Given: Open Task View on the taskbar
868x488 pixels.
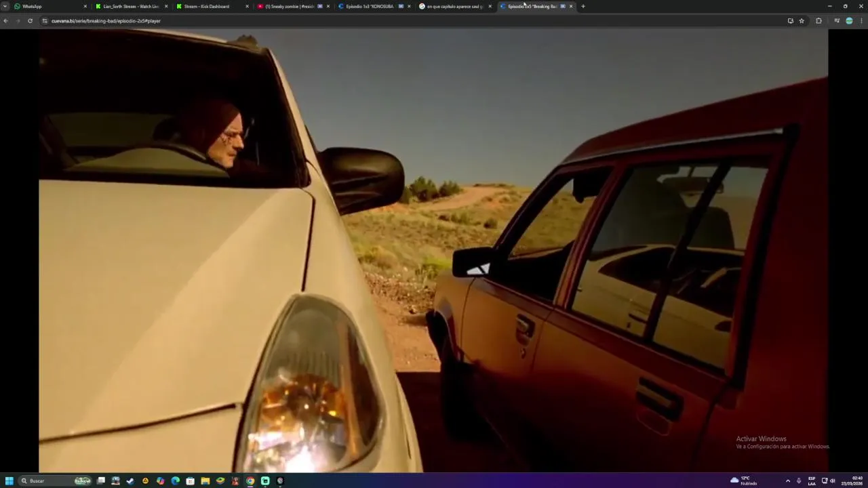Looking at the screenshot, I should (101, 481).
